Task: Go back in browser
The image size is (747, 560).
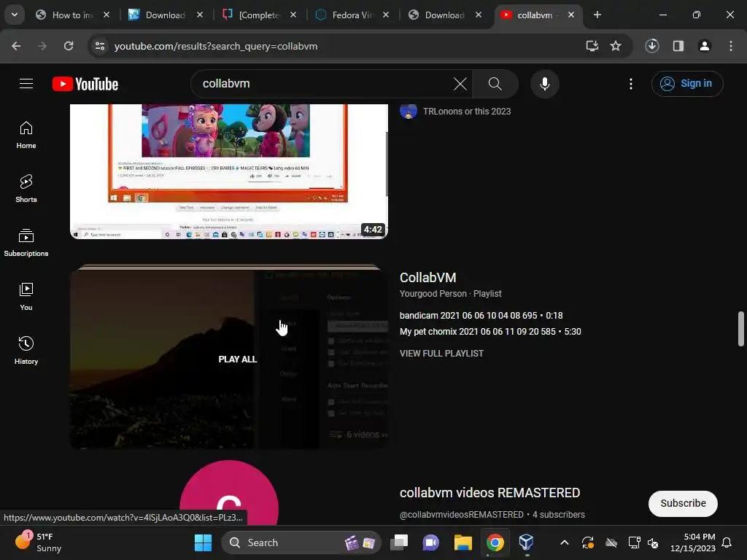Action: tap(16, 46)
